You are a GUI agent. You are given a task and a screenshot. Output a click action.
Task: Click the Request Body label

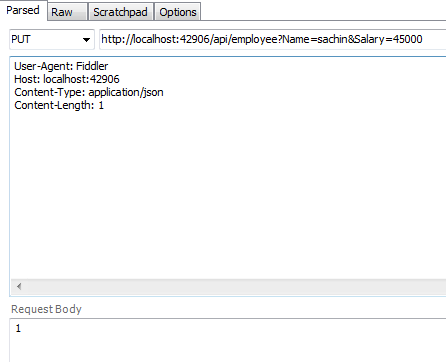coord(46,309)
